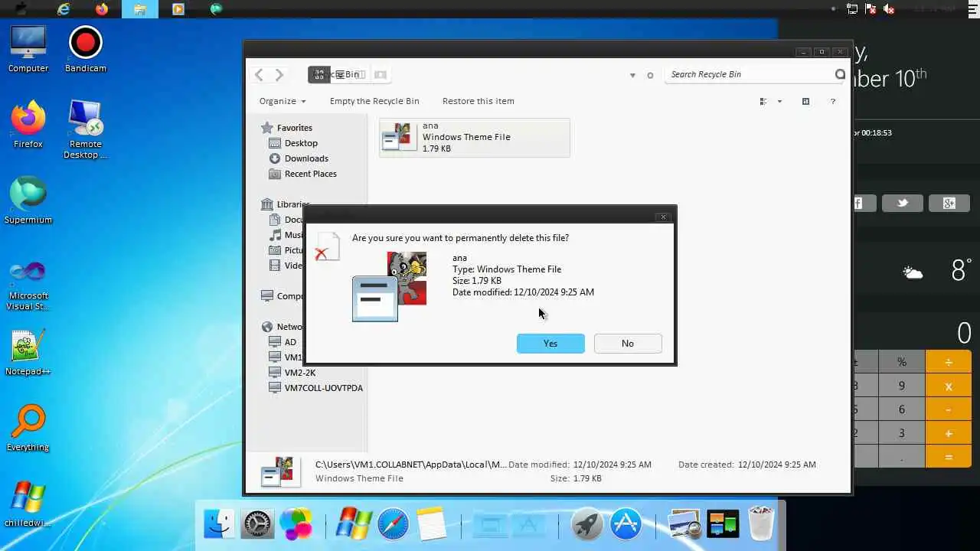Go forward in Recycle Bin window
This screenshot has width=980, height=551.
tap(279, 74)
